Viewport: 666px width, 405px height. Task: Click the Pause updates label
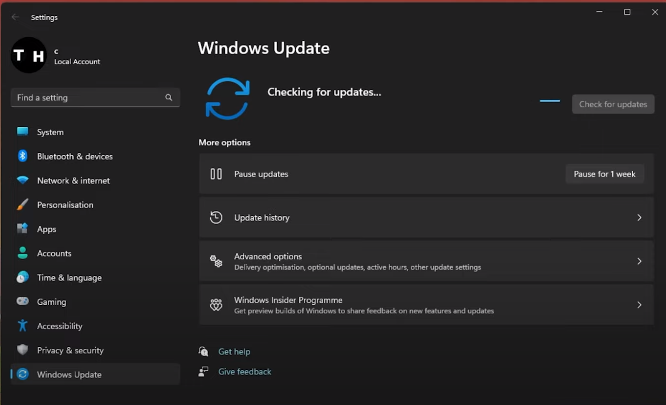coord(261,174)
